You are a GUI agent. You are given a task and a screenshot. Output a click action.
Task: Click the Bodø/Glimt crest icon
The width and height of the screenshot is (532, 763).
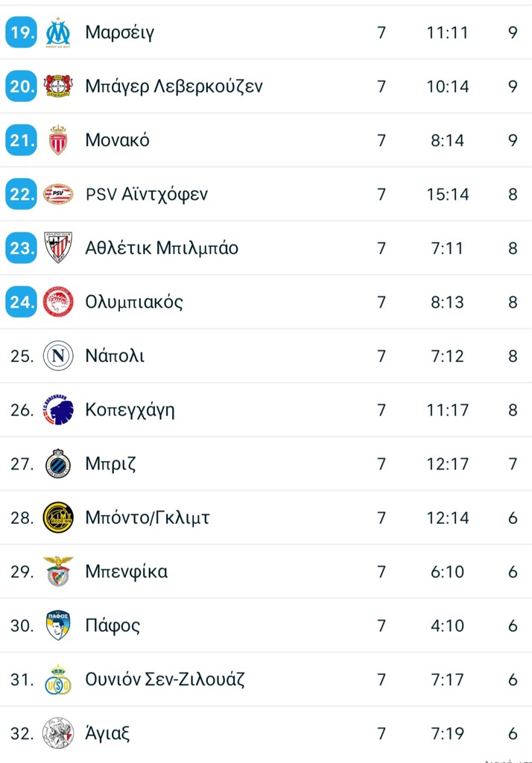tap(57, 518)
